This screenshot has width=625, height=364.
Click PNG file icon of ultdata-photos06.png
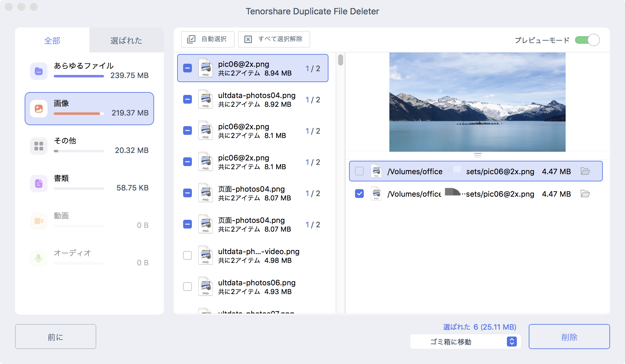coord(205,286)
